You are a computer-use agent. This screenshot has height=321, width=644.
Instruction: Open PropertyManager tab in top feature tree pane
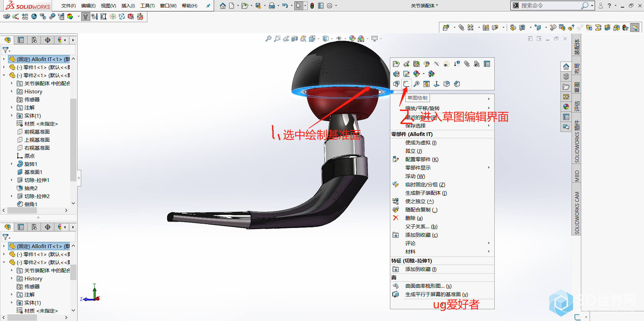[21, 40]
